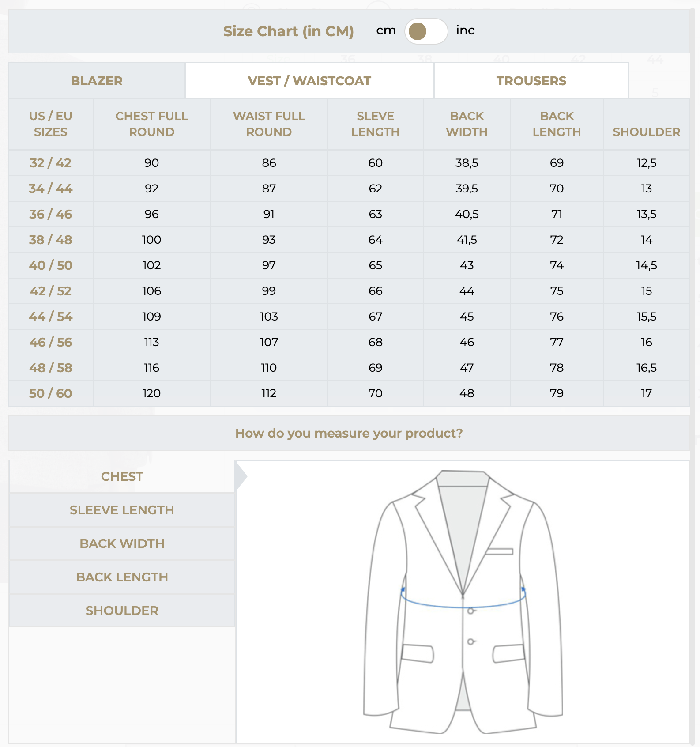The width and height of the screenshot is (700, 747).
Task: Select size row '44 / 54'
Action: click(349, 317)
